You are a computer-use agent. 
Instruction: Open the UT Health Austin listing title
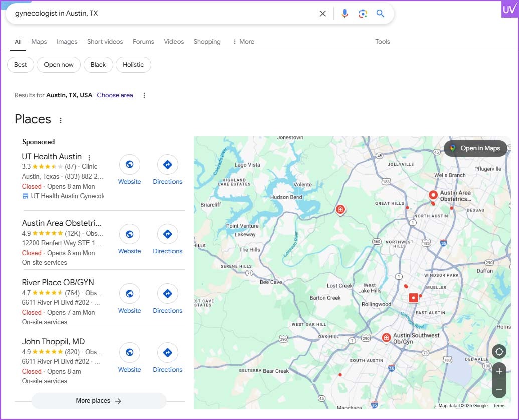[52, 157]
